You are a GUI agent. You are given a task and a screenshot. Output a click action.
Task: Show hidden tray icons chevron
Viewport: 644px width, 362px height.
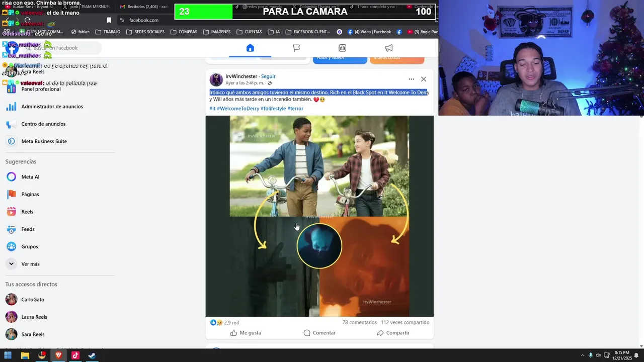pos(583,355)
